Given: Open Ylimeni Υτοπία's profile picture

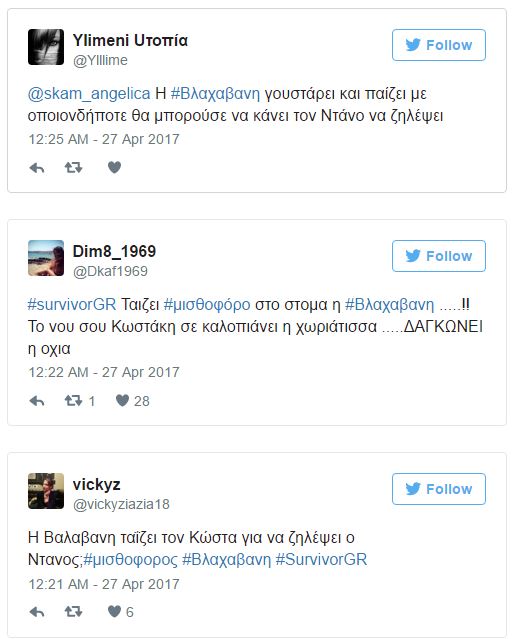Looking at the screenshot, I should coord(46,47).
